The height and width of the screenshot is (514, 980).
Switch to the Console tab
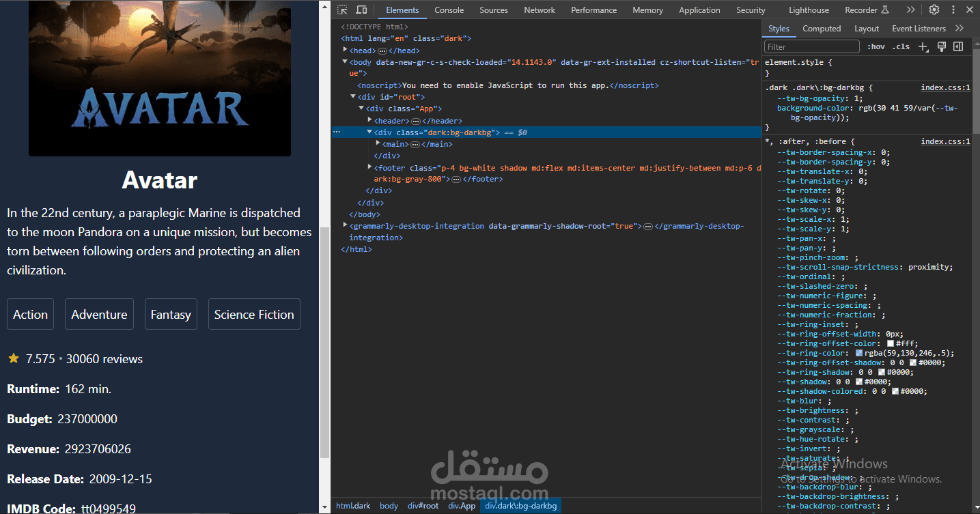449,10
